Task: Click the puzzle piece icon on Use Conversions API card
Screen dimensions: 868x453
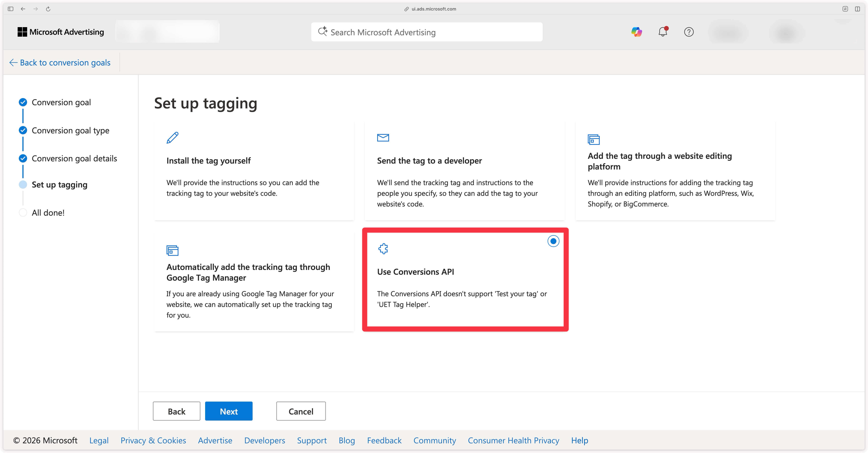Action: pos(383,249)
